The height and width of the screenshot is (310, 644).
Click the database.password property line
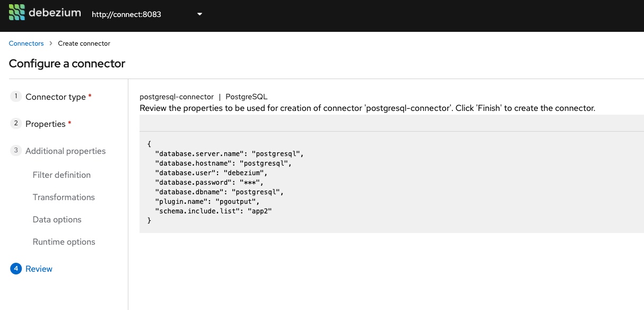click(x=208, y=182)
